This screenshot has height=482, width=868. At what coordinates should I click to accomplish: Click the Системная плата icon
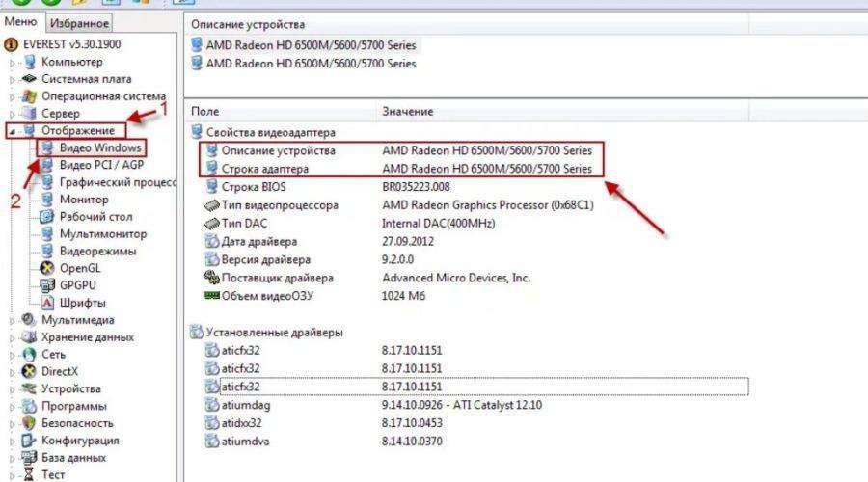29,79
